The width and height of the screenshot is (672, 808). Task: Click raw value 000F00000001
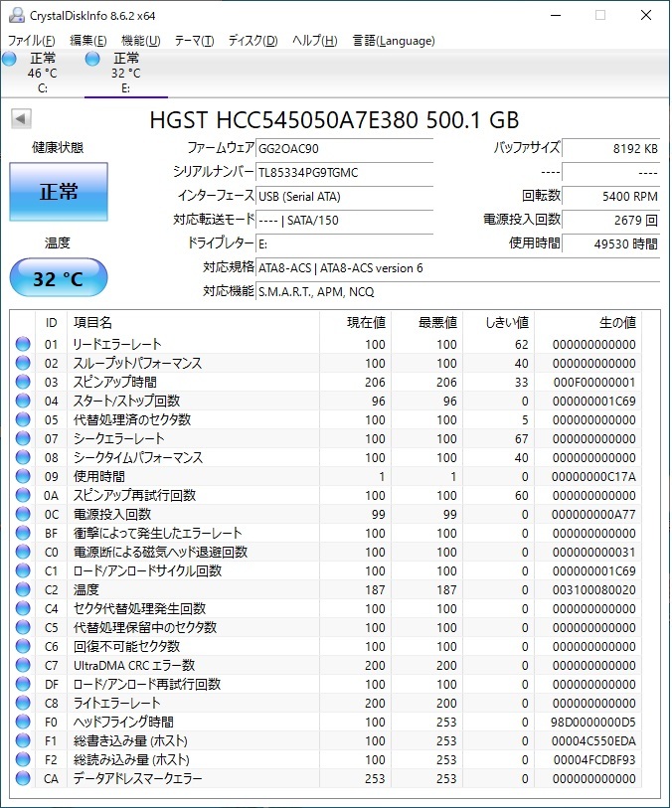594,383
